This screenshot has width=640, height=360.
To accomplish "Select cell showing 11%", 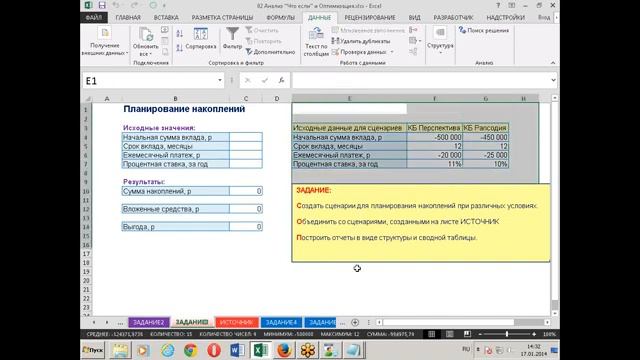I will coord(434,164).
